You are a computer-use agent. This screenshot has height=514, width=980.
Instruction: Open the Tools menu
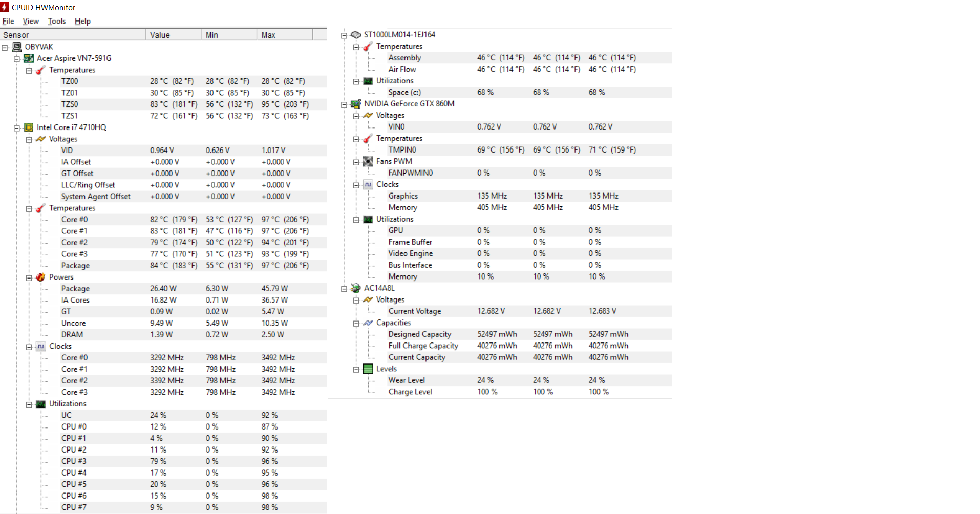point(56,21)
